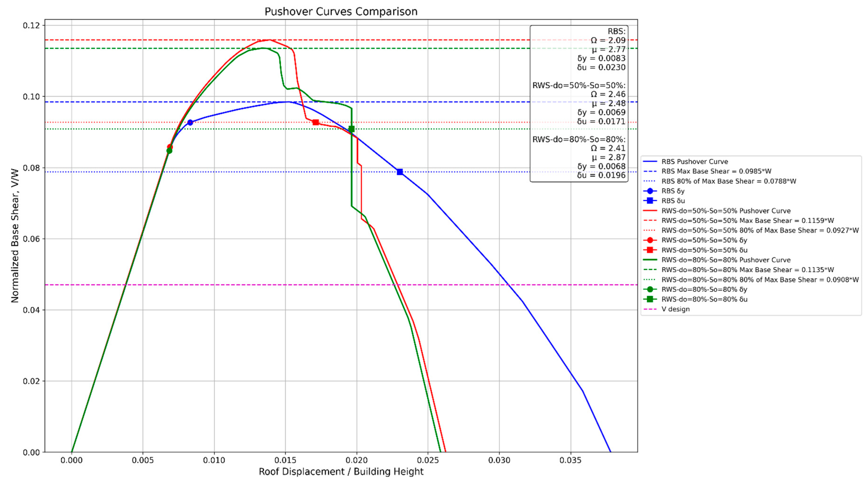This screenshot has width=868, height=483.
Task: Click the 0.10 tick label on y-axis
Action: point(31,97)
